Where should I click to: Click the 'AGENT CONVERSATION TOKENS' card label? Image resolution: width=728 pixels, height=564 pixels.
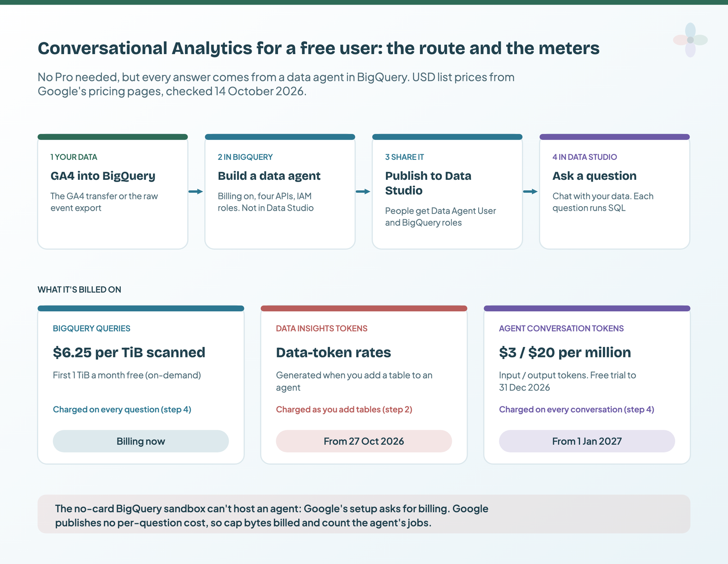click(x=561, y=329)
